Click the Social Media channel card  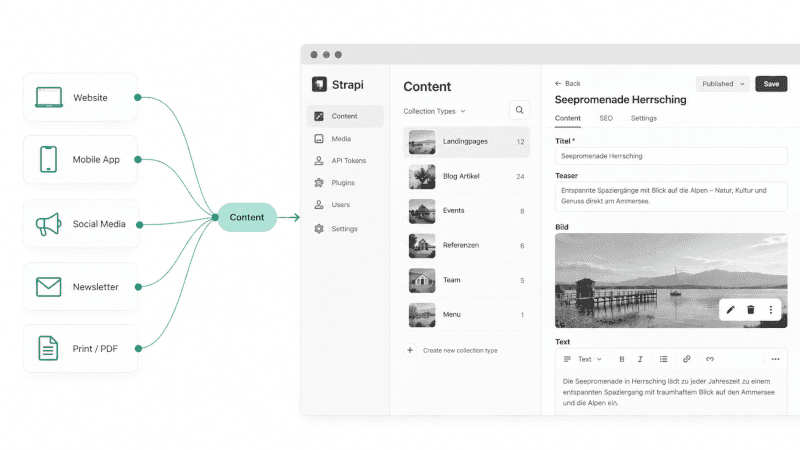click(x=81, y=224)
